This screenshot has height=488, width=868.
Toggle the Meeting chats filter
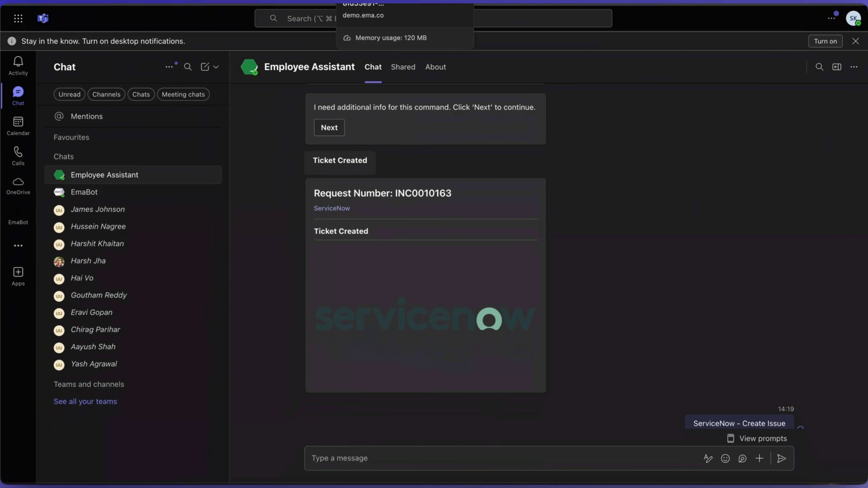pyautogui.click(x=183, y=94)
